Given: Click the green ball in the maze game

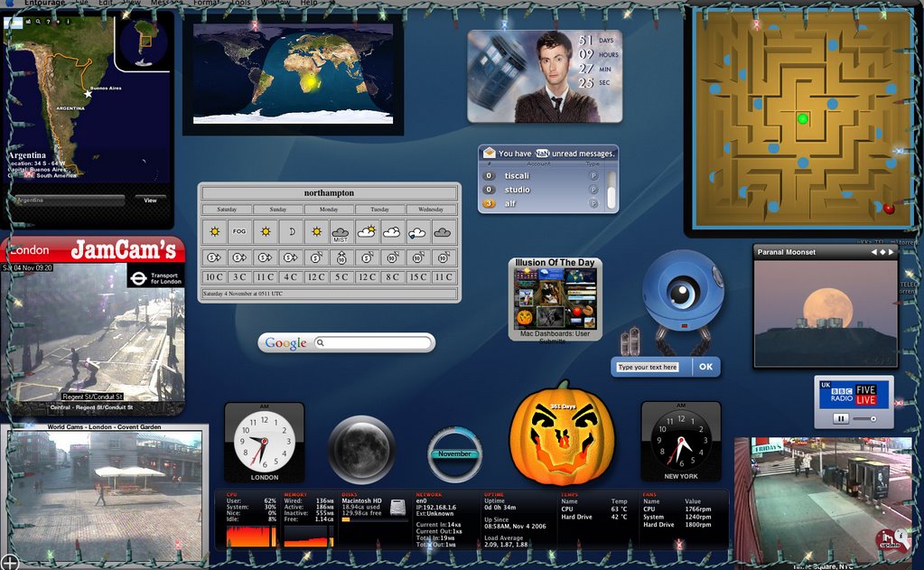Looking at the screenshot, I should [802, 119].
